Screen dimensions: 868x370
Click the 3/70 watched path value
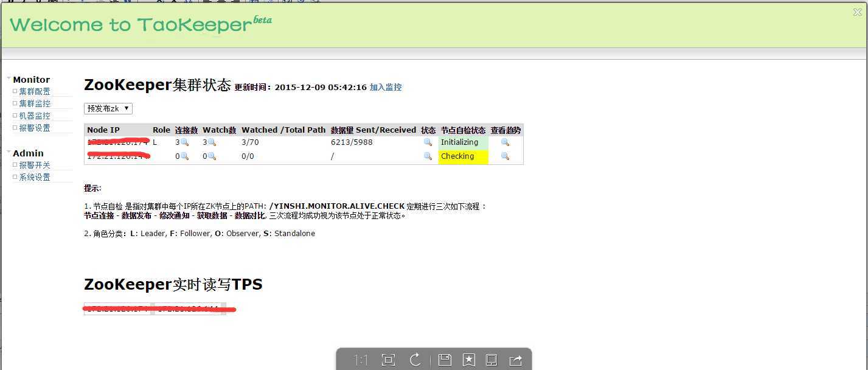pos(250,142)
